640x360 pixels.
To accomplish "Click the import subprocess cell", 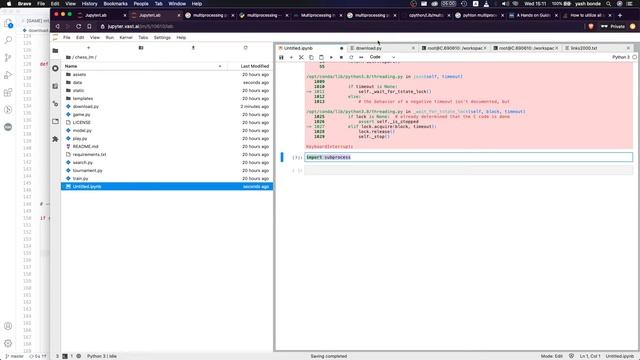I will click(x=468, y=157).
